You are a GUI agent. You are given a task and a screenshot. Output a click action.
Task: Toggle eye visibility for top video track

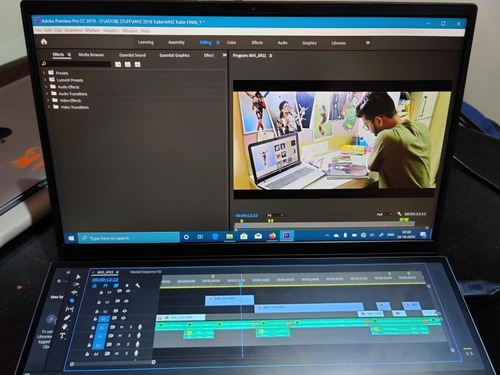point(128,291)
